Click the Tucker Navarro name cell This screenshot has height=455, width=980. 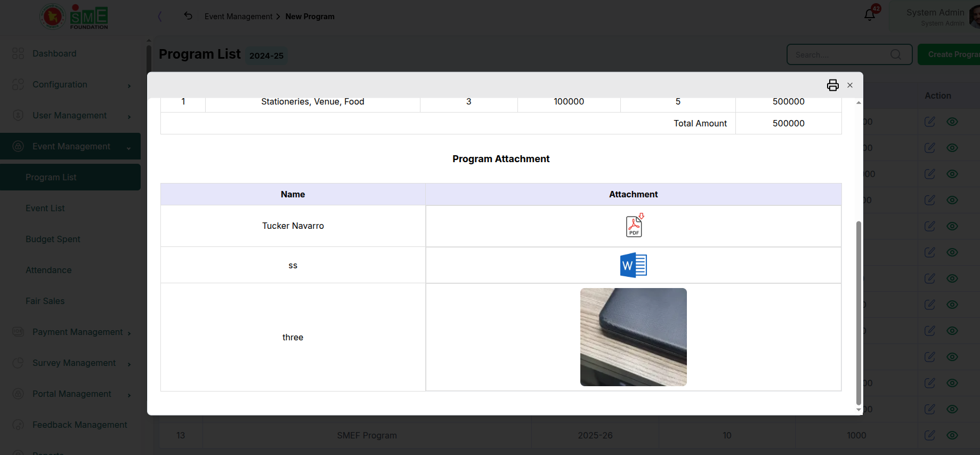coord(293,226)
